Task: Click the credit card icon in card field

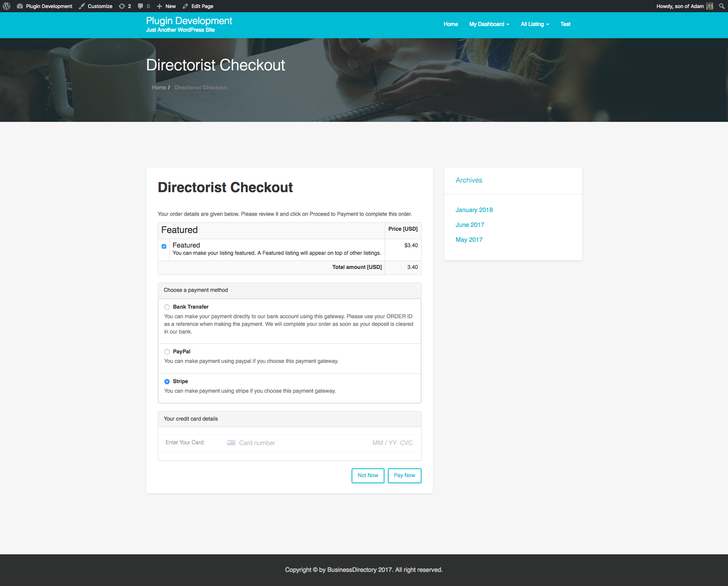Action: click(x=231, y=443)
